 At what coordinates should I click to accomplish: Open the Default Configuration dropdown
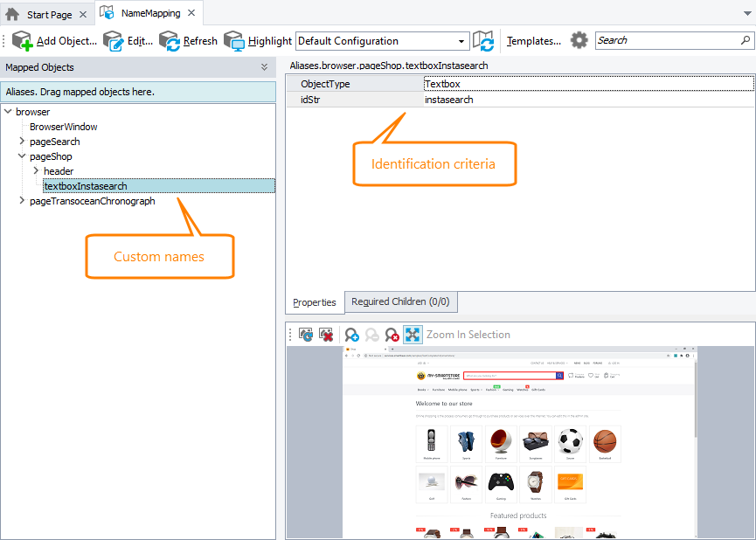[x=461, y=40]
